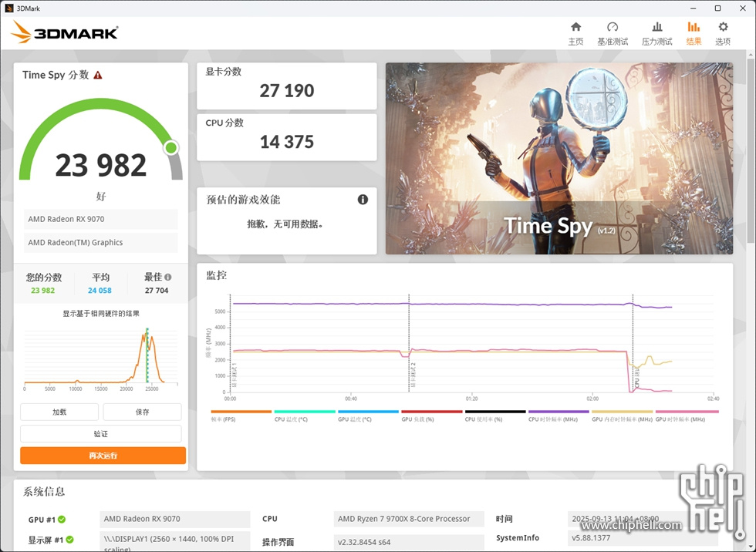Click the SystemInfo version v5.88.1377
The height and width of the screenshot is (552, 756).
pyautogui.click(x=643, y=538)
